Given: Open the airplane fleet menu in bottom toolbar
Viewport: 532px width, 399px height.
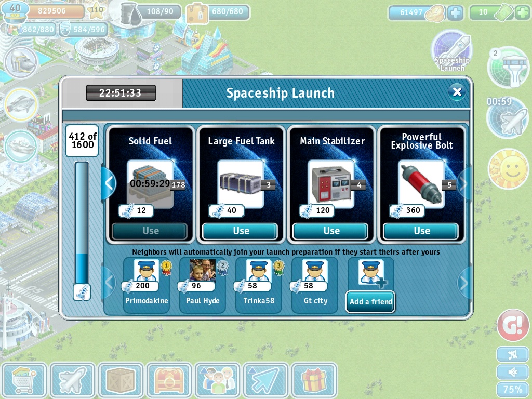Looking at the screenshot, I should click(x=73, y=380).
